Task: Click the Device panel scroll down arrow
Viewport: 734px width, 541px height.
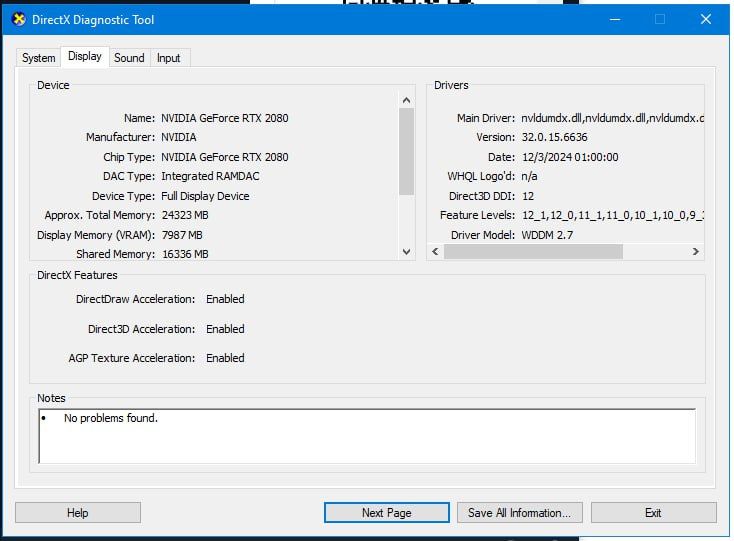Action: tap(406, 252)
